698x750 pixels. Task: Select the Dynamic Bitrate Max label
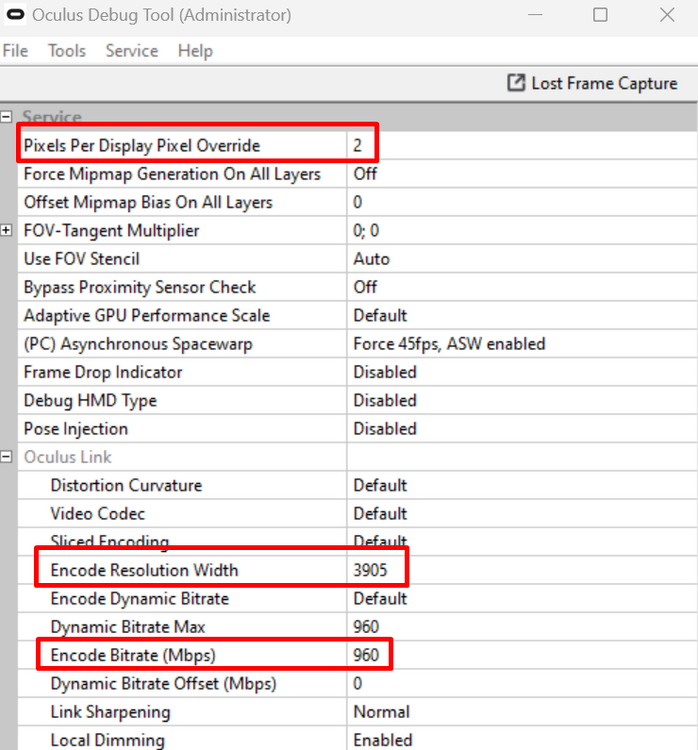128,627
